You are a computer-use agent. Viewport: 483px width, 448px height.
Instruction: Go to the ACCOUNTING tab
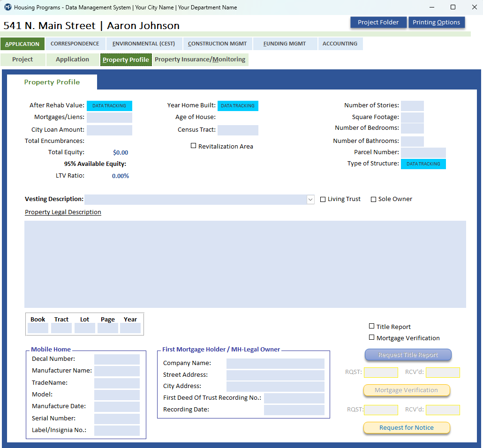[340, 44]
